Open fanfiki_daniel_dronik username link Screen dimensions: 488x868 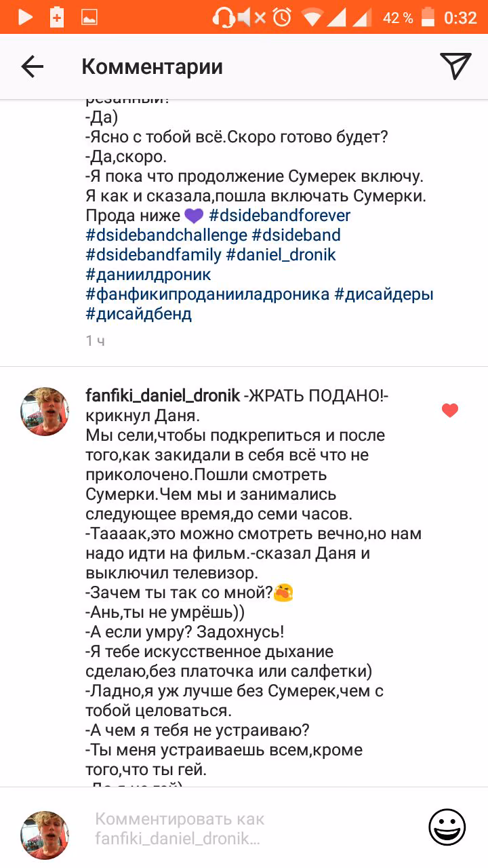pyautogui.click(x=163, y=395)
